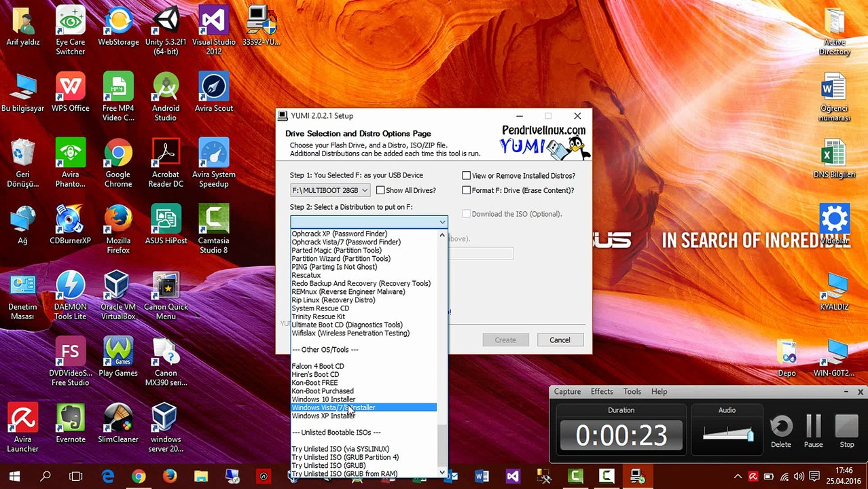
Task: Open Help menu in Camtasia recorder
Action: (659, 392)
